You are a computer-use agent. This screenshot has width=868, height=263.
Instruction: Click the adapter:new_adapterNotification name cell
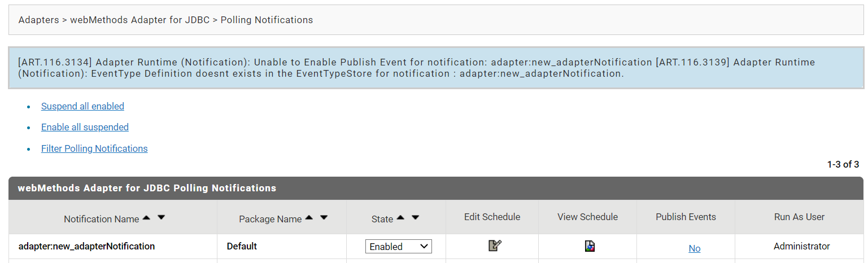(x=86, y=246)
